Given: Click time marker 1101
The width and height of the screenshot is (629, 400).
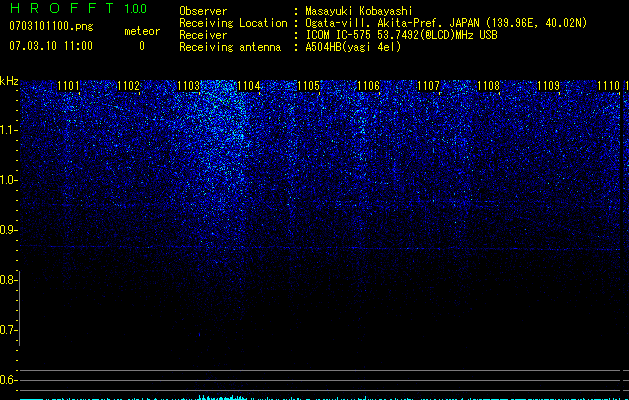Looking at the screenshot, I should 68,86.
